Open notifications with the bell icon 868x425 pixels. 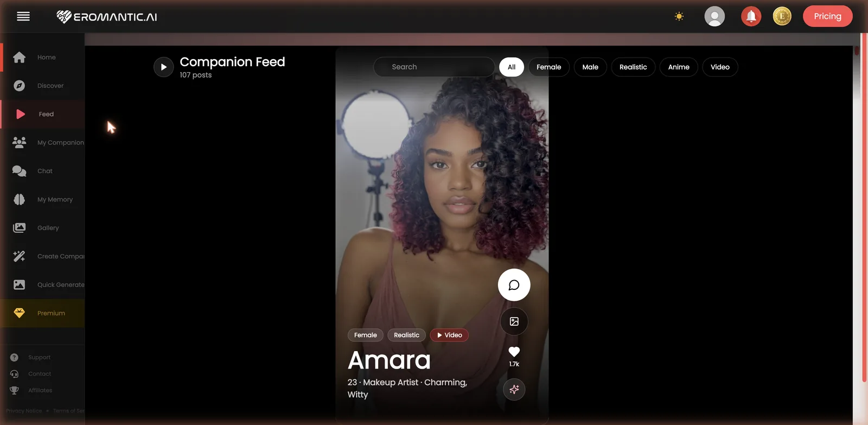tap(751, 16)
